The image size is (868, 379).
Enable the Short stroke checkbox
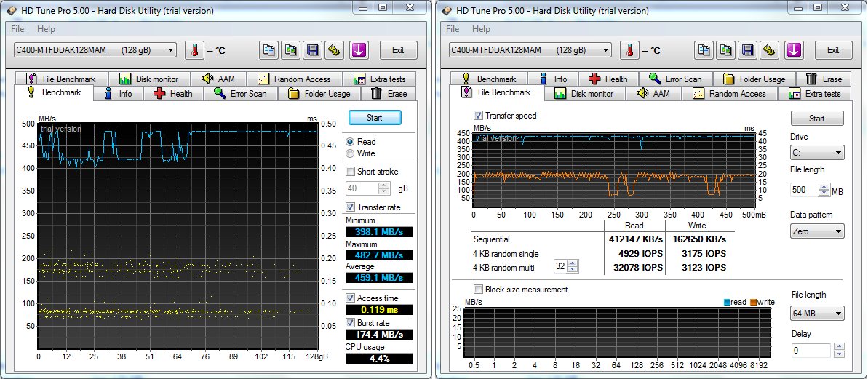point(351,172)
